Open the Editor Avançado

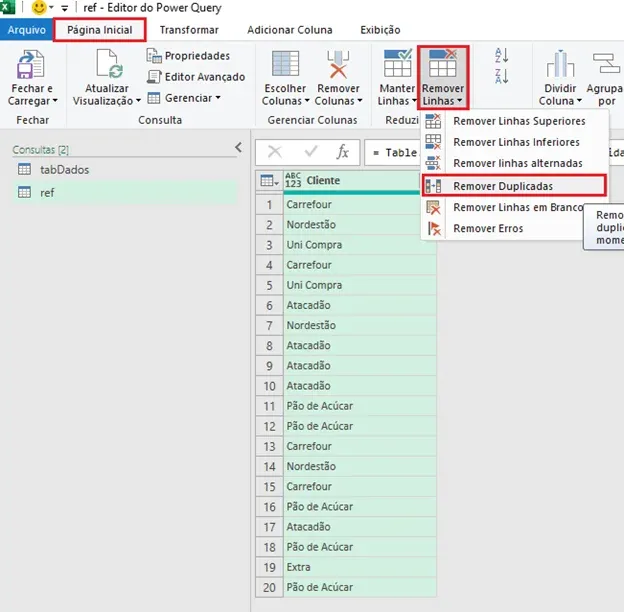(x=196, y=77)
